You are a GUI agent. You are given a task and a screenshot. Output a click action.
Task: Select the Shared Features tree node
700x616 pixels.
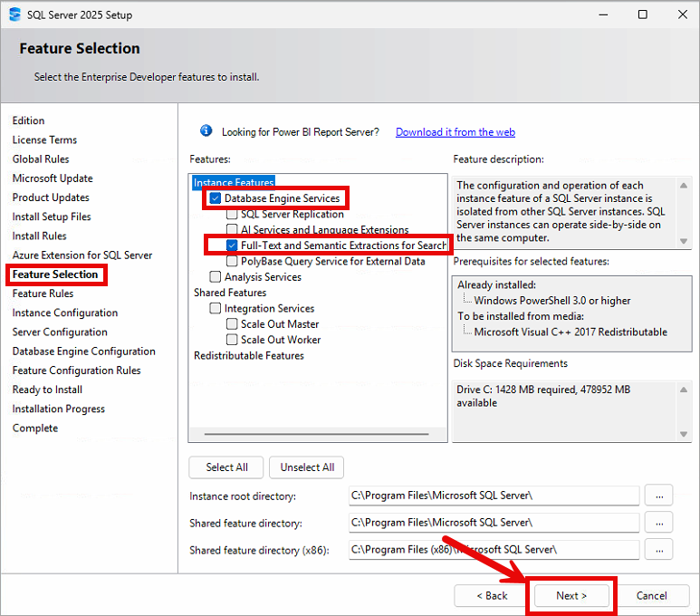point(230,293)
